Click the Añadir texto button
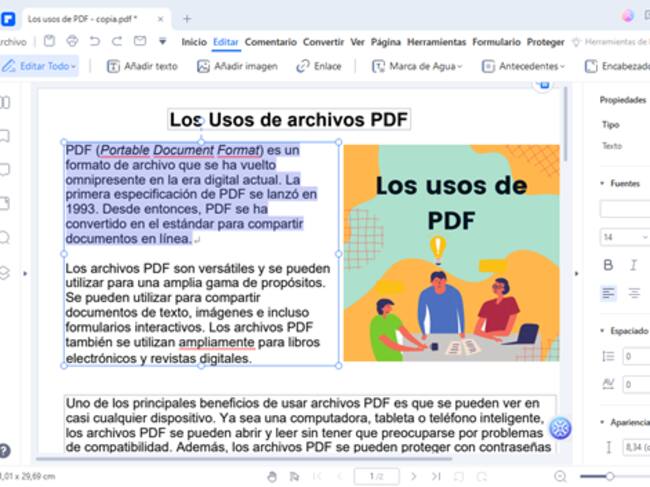 coord(141,66)
